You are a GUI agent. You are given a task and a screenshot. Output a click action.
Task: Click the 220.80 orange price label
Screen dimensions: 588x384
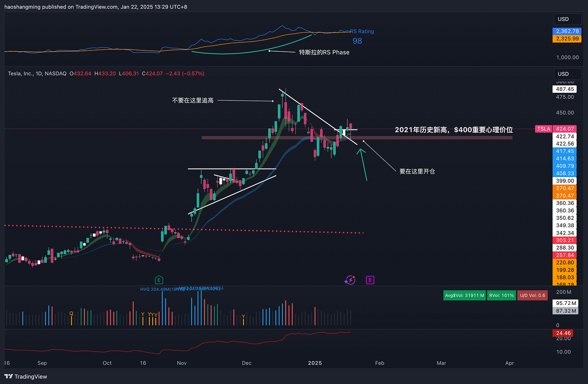tap(565, 263)
